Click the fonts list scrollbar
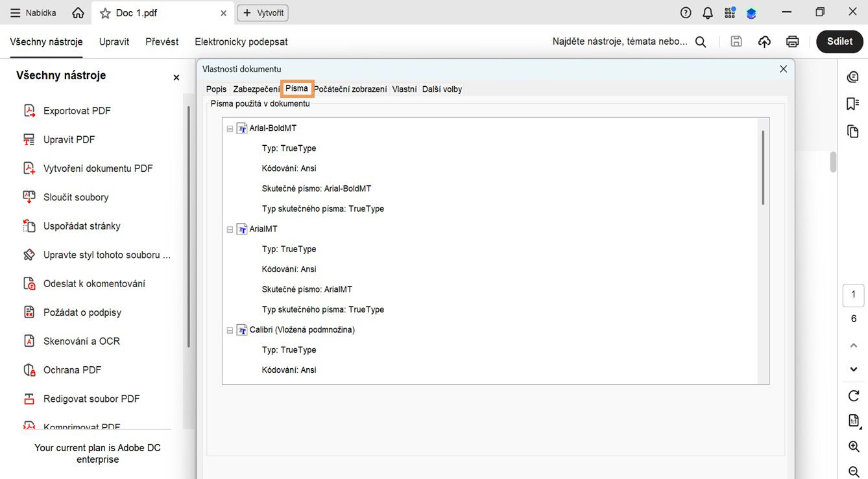The width and height of the screenshot is (868, 479). tap(763, 167)
